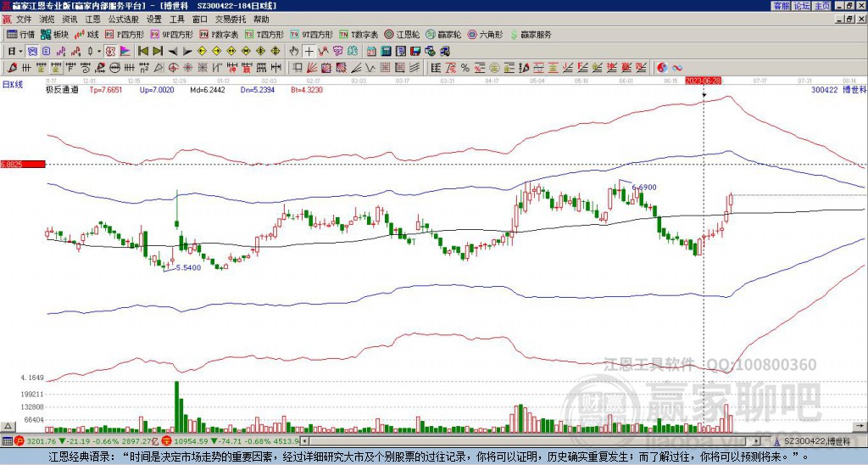The image size is (868, 465).
Task: Click the horizontal scrollbar left arrow
Action: point(304,441)
